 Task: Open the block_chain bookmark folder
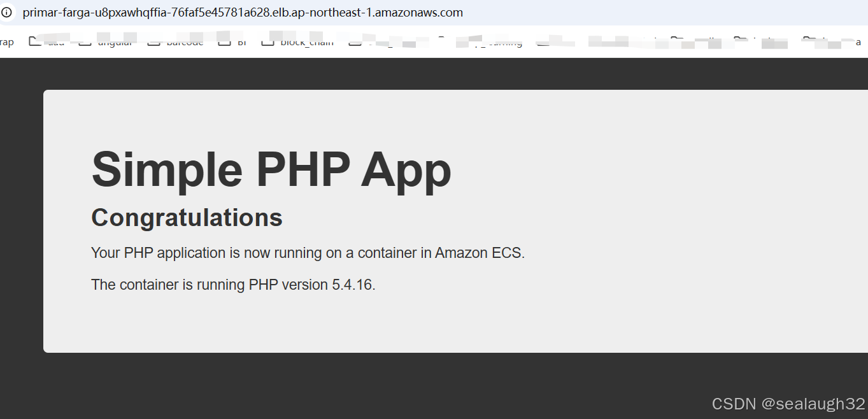[x=297, y=42]
